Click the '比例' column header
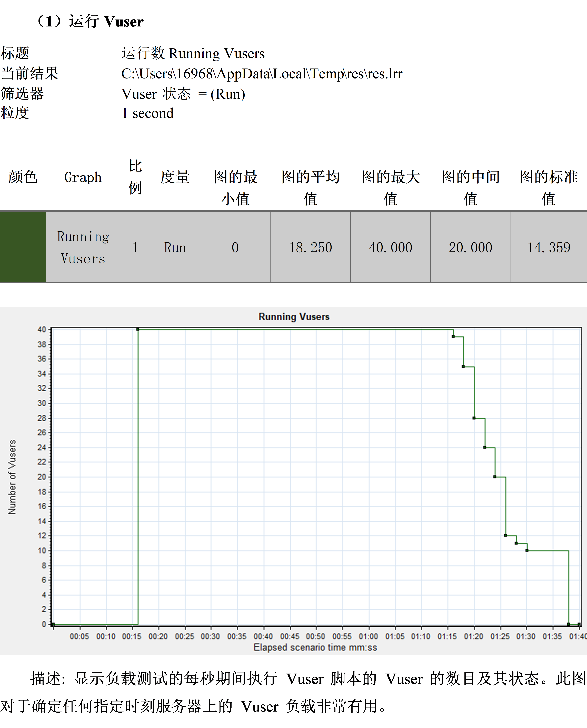This screenshot has width=587, height=728. [135, 177]
